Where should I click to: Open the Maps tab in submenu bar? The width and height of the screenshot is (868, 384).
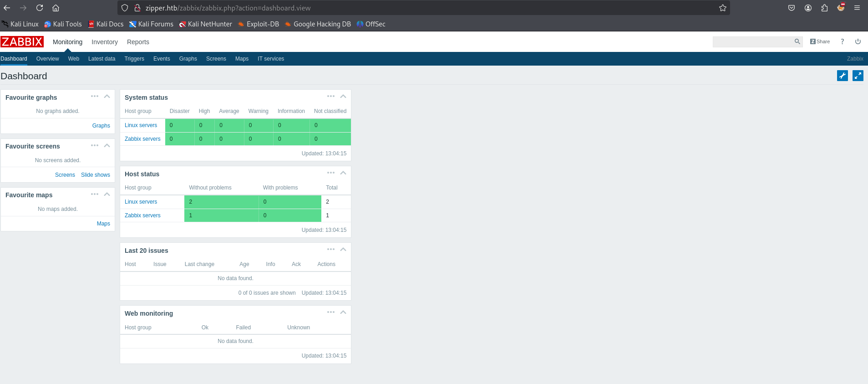[x=242, y=59]
